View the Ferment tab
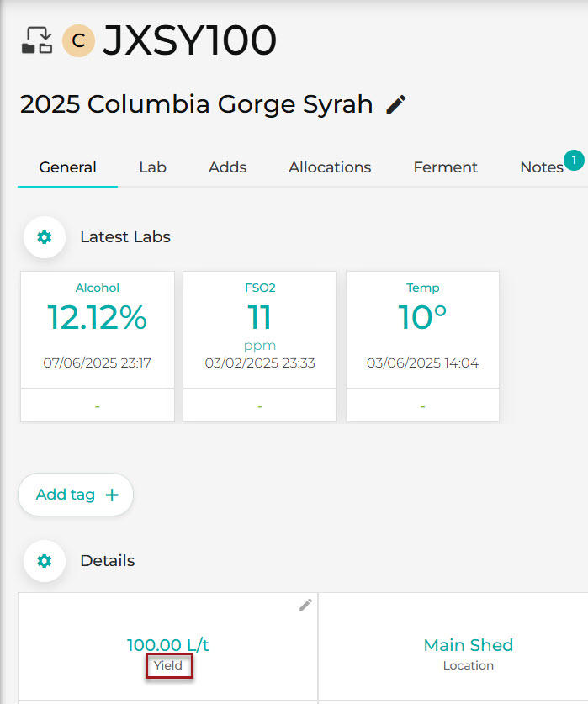Viewport: 588px width, 704px height. tap(445, 167)
